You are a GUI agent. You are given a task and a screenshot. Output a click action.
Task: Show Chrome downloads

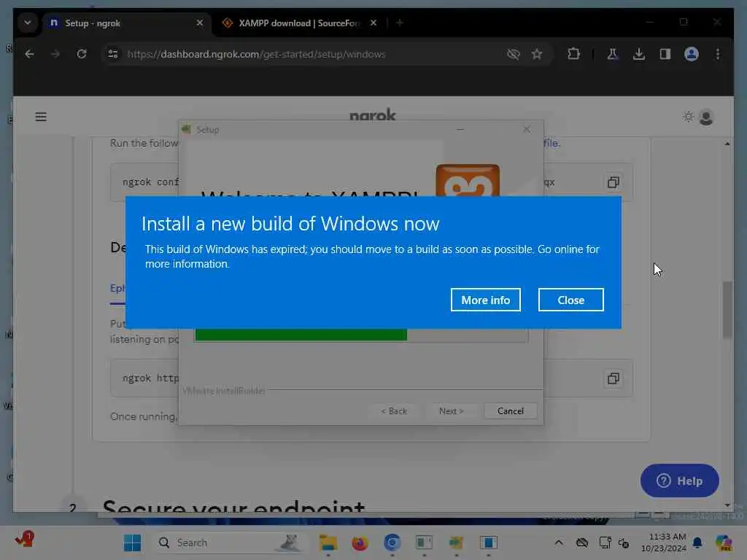click(x=639, y=54)
